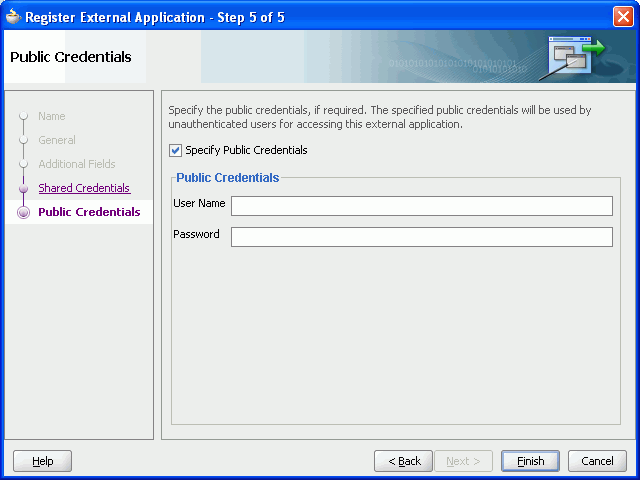Viewport: 640px width, 480px height.
Task: Click the Additional Fields step label
Action: pyautogui.click(x=77, y=164)
